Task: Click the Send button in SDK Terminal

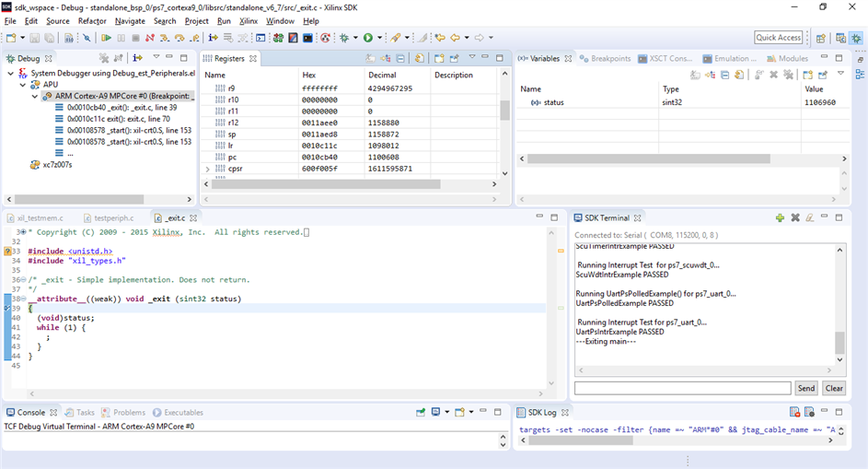Action: coord(805,389)
